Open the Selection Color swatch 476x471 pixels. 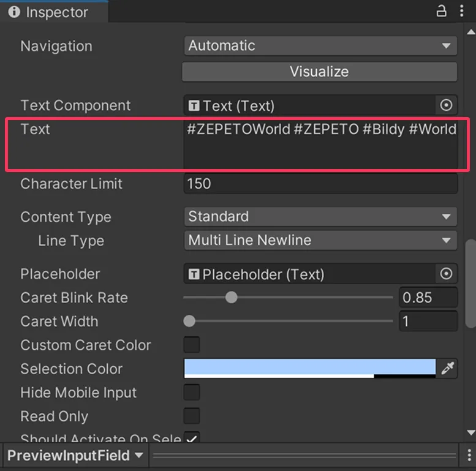click(x=309, y=369)
